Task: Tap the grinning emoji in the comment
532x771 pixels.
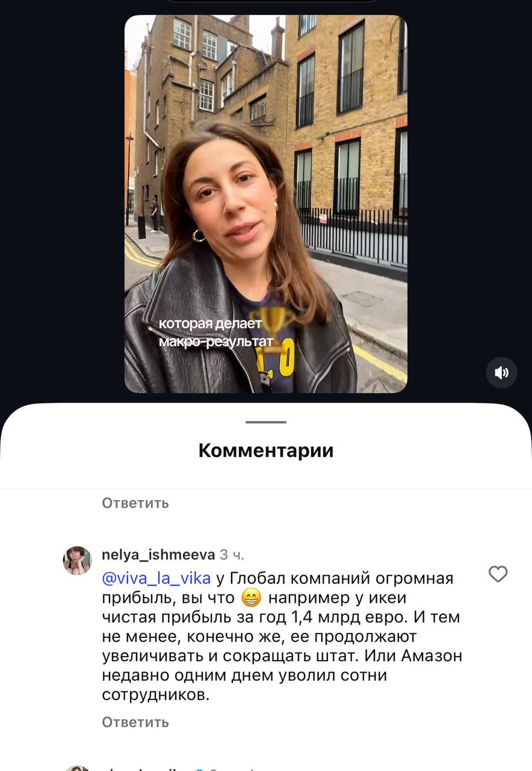Action: (250, 598)
